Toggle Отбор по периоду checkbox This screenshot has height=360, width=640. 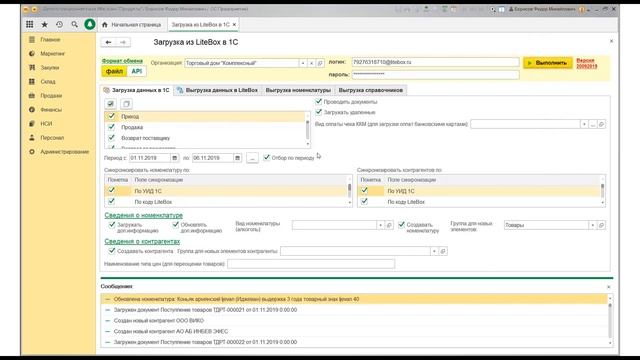click(x=267, y=158)
